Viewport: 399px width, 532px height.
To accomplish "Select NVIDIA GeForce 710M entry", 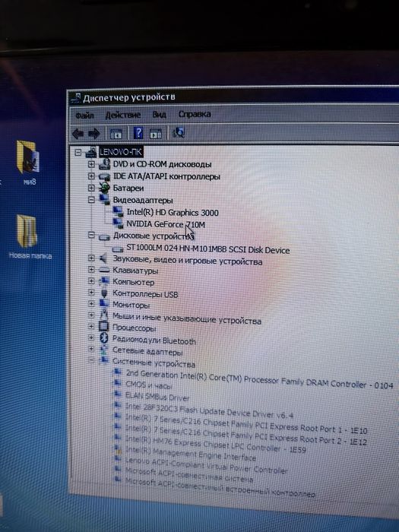I will coord(166,224).
